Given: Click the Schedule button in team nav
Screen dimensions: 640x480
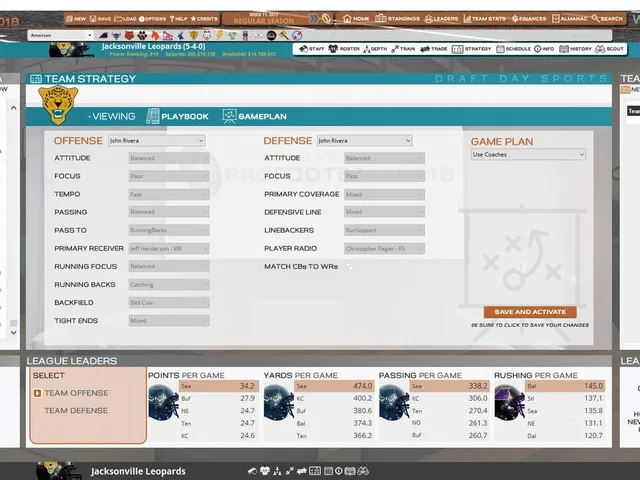Looking at the screenshot, I should pyautogui.click(x=513, y=49).
